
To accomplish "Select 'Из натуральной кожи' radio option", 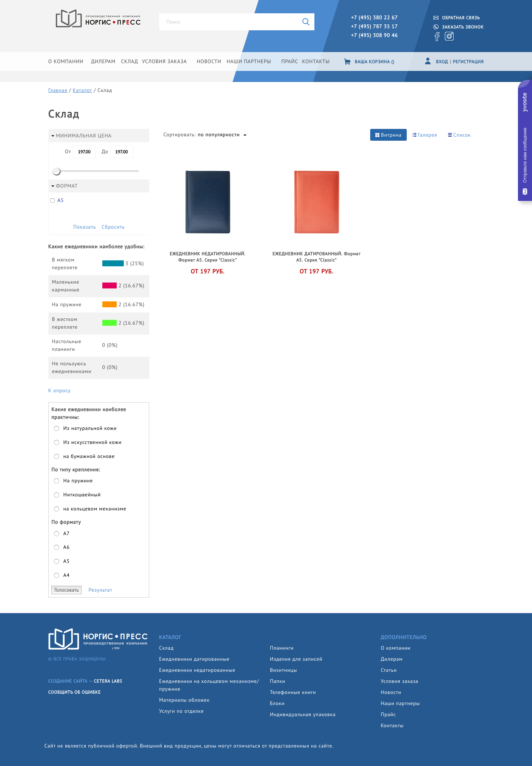I will click(x=57, y=428).
